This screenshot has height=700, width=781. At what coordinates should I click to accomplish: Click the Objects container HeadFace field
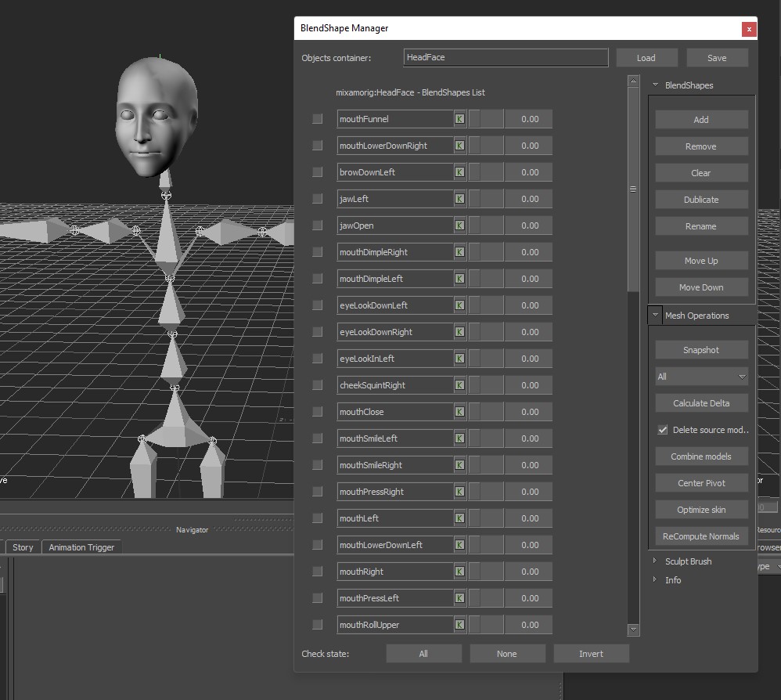click(506, 58)
